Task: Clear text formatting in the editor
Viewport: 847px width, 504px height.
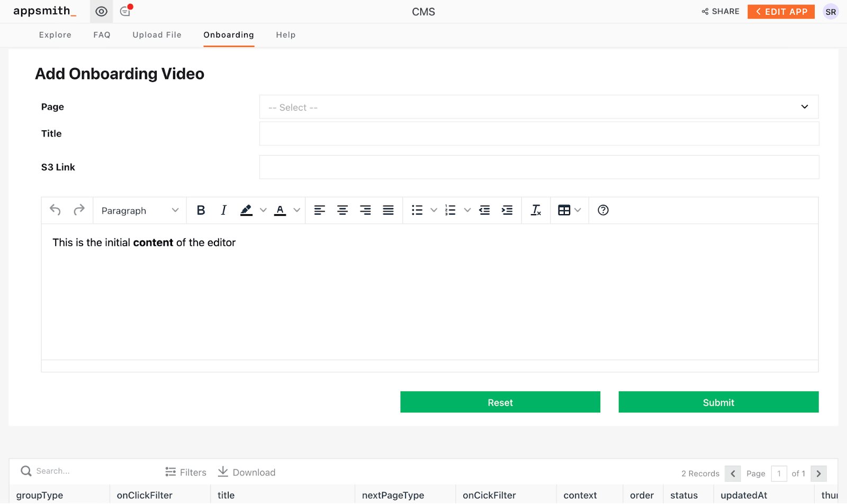Action: [536, 210]
